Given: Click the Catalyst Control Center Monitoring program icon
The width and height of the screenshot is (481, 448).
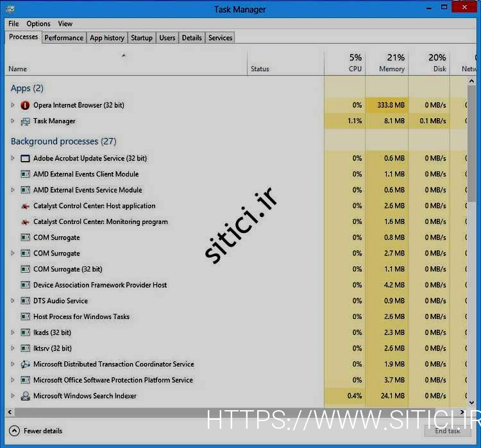Looking at the screenshot, I should tap(25, 221).
